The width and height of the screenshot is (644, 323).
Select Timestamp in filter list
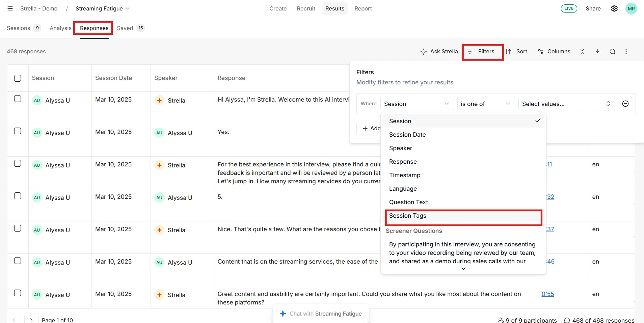[x=463, y=175]
